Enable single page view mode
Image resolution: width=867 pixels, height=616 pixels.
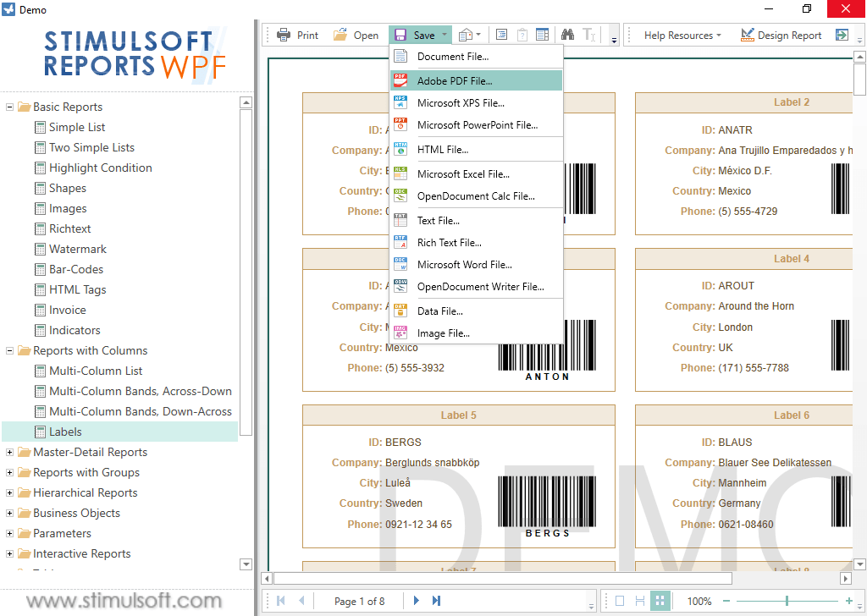point(620,600)
